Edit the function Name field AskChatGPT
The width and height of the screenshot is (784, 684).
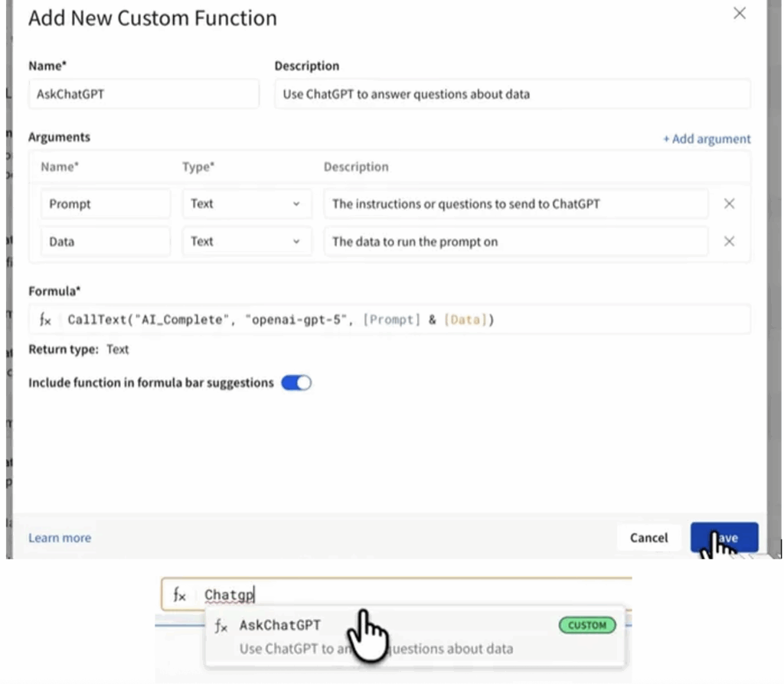pyautogui.click(x=144, y=95)
